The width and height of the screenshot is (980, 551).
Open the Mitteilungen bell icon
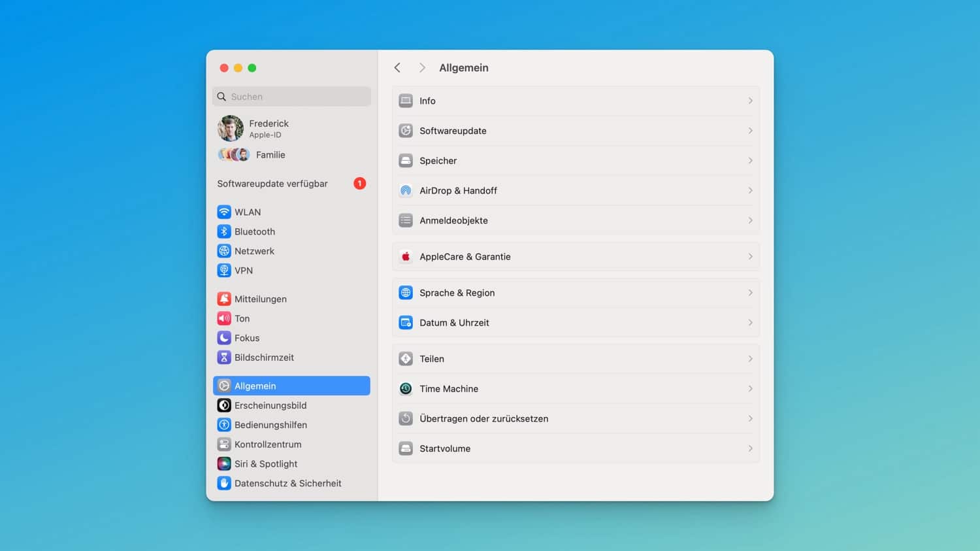[x=224, y=299]
